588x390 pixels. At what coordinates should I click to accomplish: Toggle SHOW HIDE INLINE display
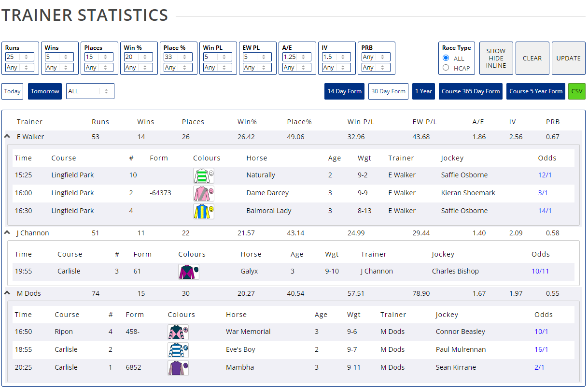pyautogui.click(x=496, y=58)
